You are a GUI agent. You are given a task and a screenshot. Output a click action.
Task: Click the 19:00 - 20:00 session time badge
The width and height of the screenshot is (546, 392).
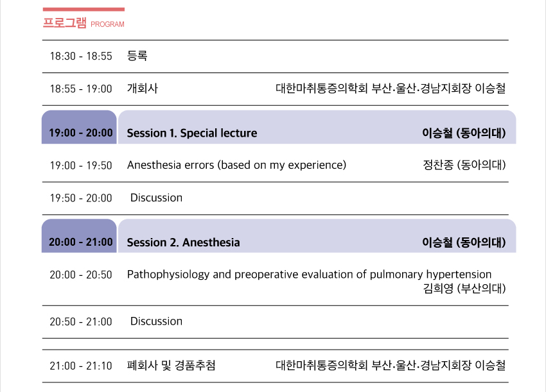pyautogui.click(x=80, y=133)
